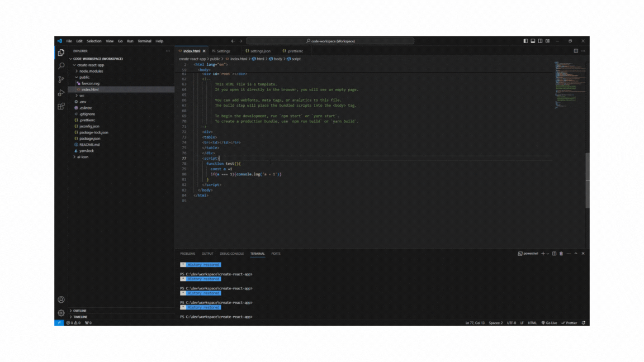Switch to the Ports panel tab
Viewport: 644px width, 362px height.
(x=276, y=254)
